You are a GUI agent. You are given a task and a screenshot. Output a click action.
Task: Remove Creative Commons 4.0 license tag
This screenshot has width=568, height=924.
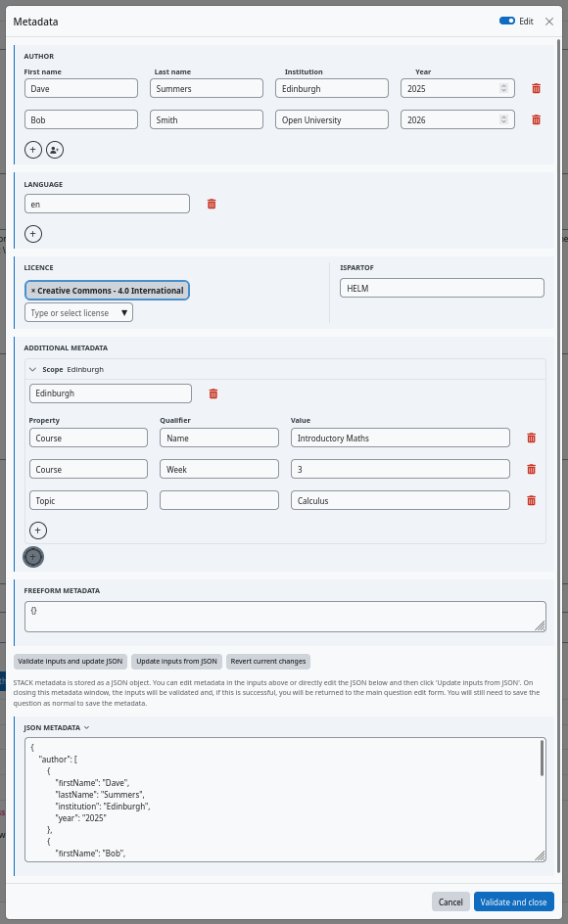(33, 291)
